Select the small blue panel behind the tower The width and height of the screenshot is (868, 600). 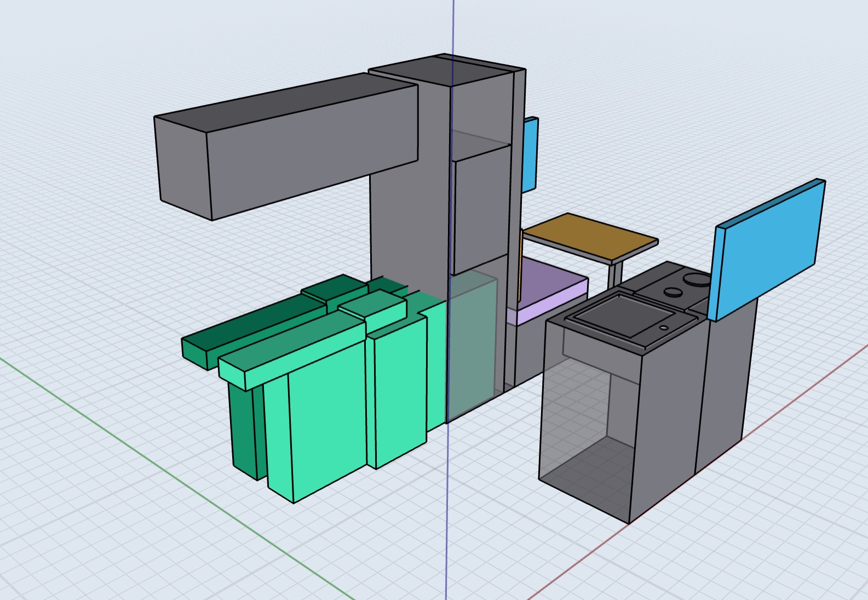530,155
